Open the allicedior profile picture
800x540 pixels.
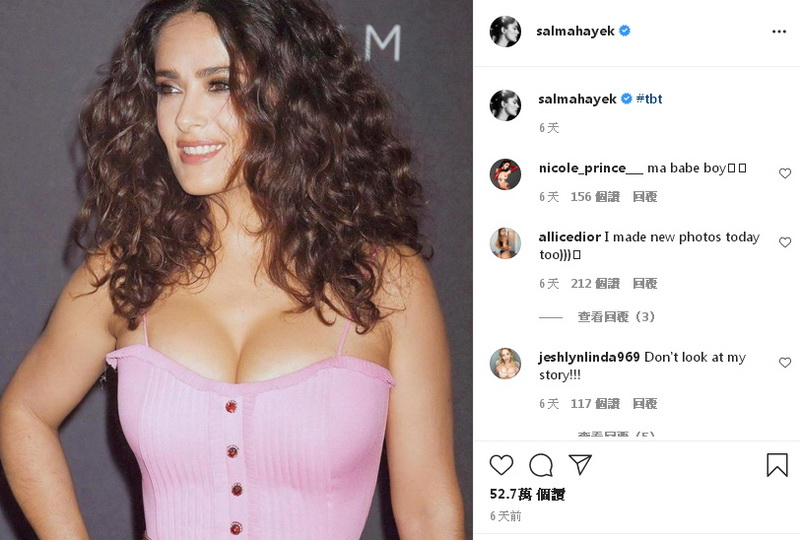505,243
